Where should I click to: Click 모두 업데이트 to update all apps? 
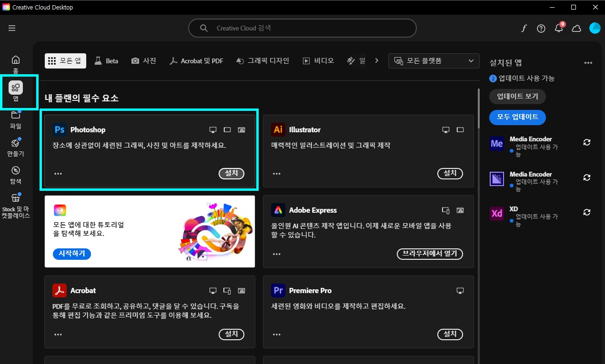[x=517, y=117]
